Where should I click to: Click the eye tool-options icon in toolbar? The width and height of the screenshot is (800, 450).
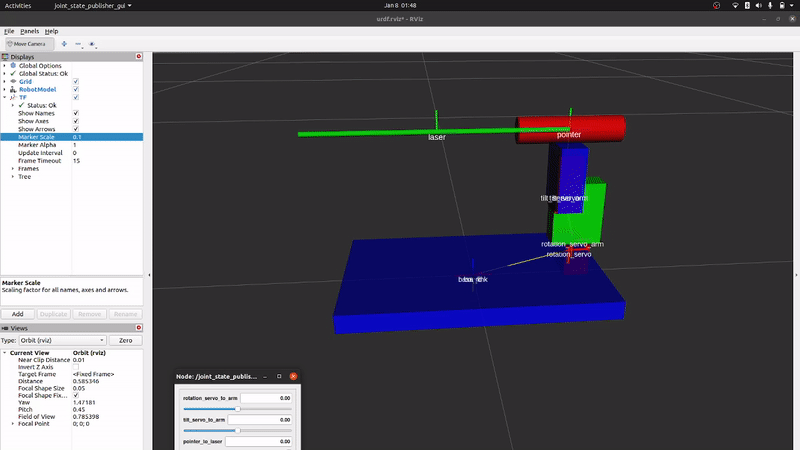[92, 44]
